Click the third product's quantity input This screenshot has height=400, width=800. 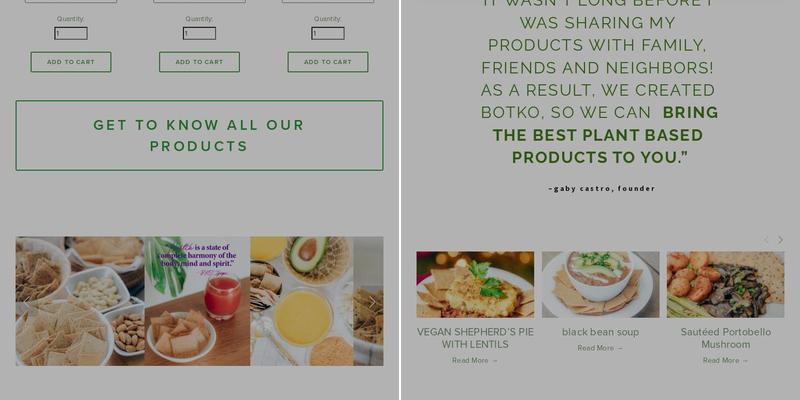(x=328, y=34)
